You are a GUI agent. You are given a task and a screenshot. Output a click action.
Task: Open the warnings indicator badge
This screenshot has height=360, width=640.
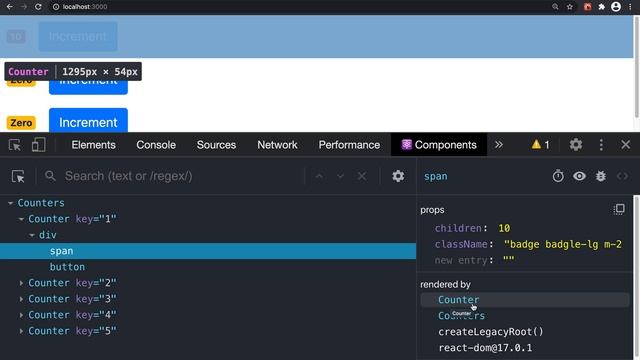coord(540,144)
